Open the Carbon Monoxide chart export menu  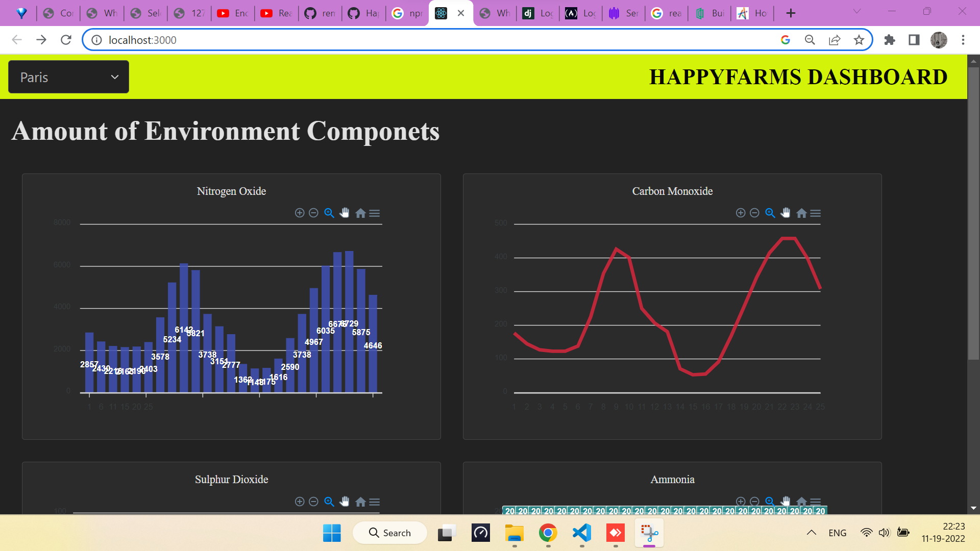tap(816, 213)
